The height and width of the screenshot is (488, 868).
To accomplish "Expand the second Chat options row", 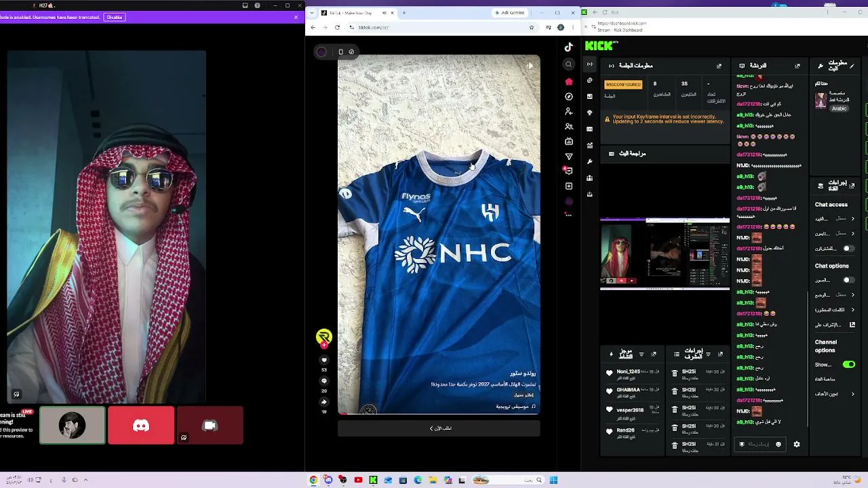I will (x=852, y=295).
